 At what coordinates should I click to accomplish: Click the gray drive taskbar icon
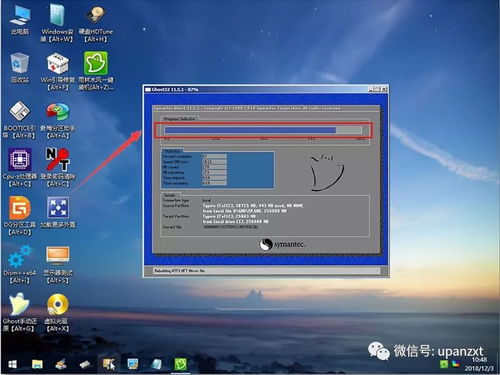coord(85,364)
